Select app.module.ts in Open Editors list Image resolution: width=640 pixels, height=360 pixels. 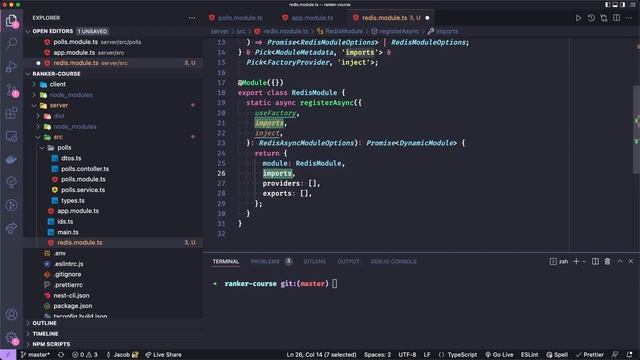[74, 53]
